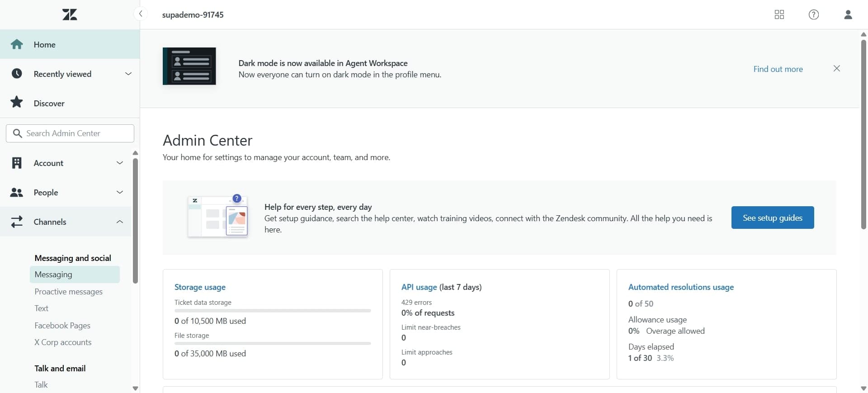Click the Ticket data storage progress bar
The image size is (868, 393).
pos(273,311)
